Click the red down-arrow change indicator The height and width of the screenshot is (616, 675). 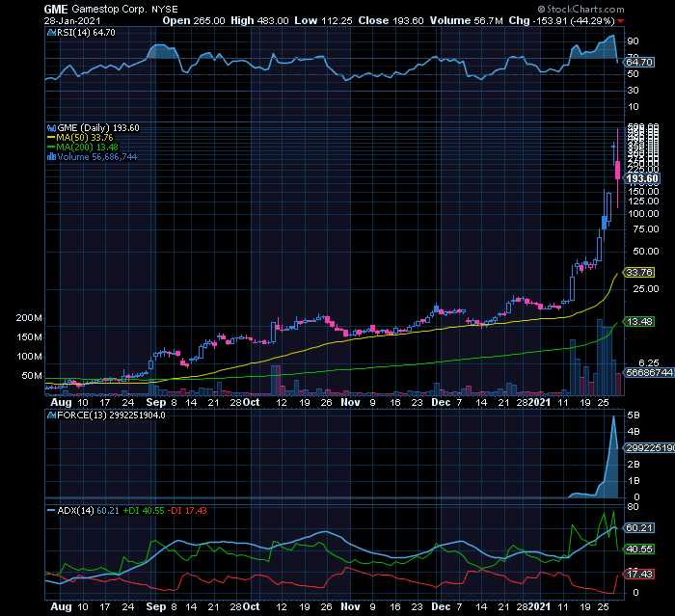620,21
